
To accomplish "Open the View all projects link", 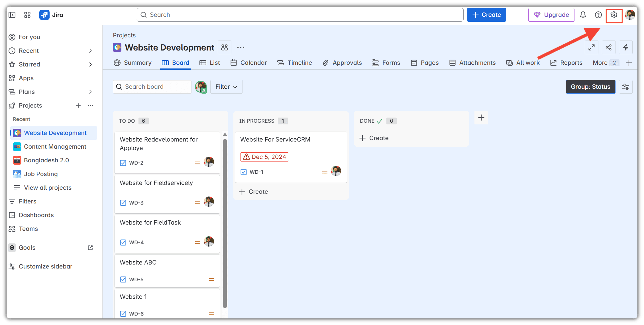I will click(48, 188).
